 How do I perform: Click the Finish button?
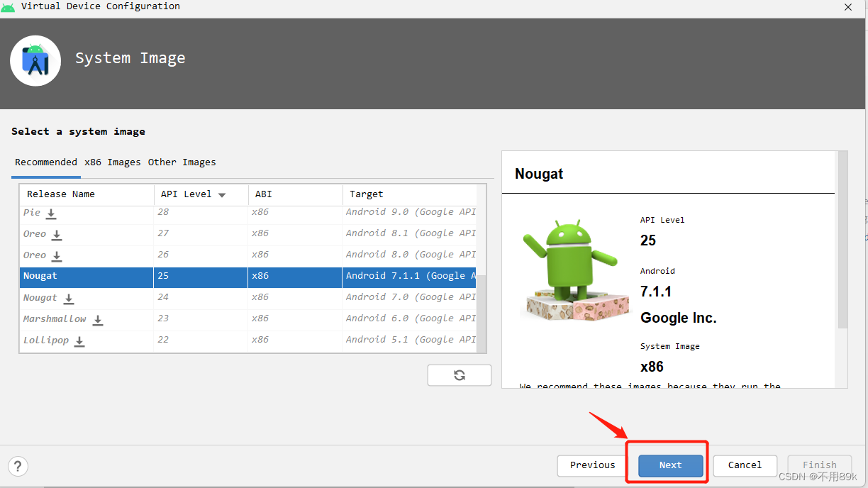click(820, 465)
